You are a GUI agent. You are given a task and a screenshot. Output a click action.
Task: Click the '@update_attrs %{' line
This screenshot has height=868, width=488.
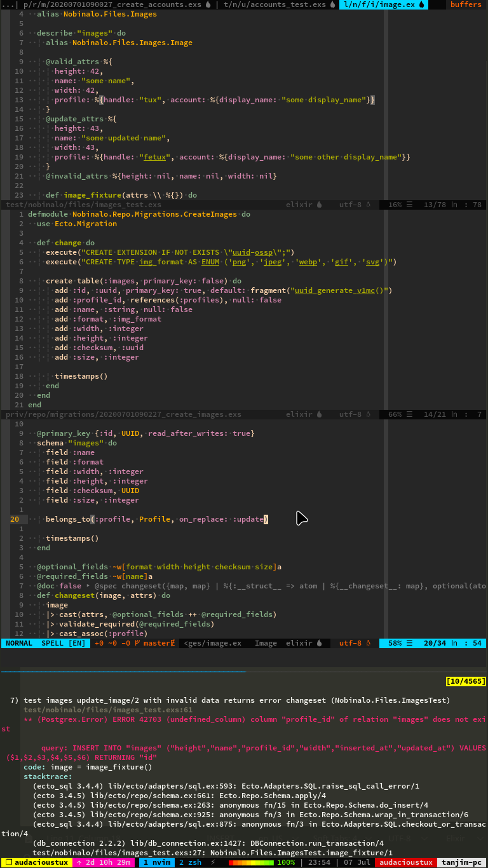click(x=81, y=119)
